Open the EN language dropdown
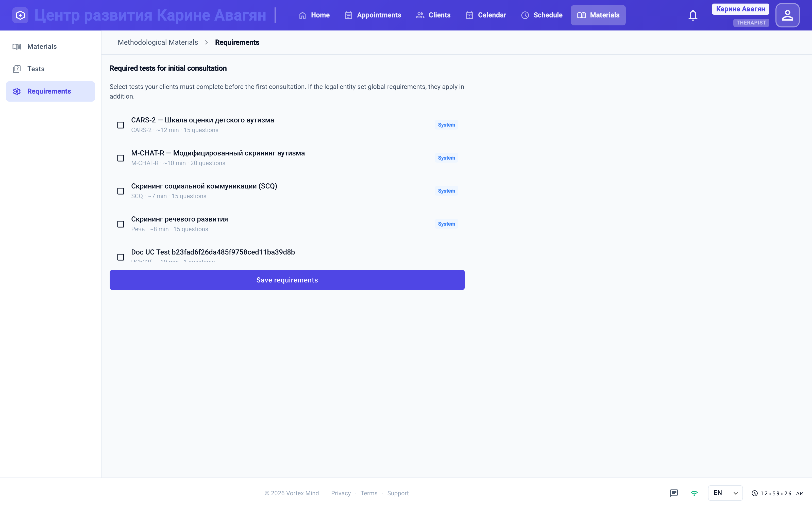This screenshot has width=812, height=508. click(725, 493)
